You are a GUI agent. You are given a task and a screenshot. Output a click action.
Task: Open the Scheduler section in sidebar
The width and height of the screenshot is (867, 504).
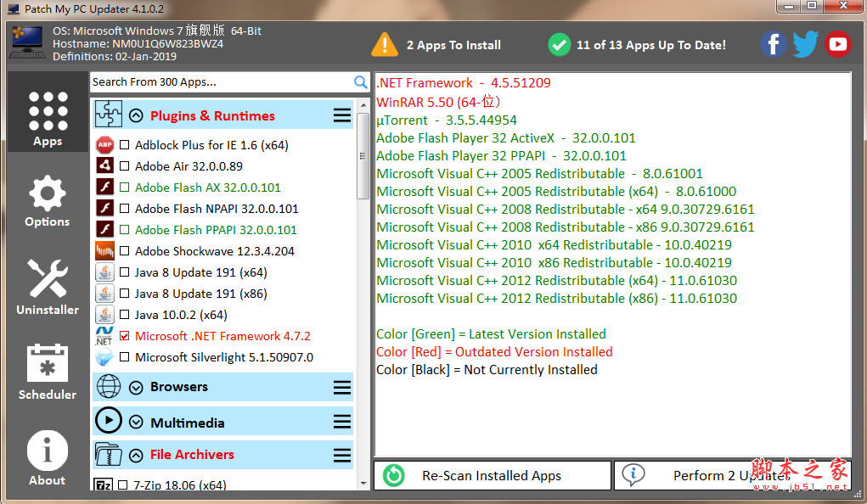pos(48,372)
